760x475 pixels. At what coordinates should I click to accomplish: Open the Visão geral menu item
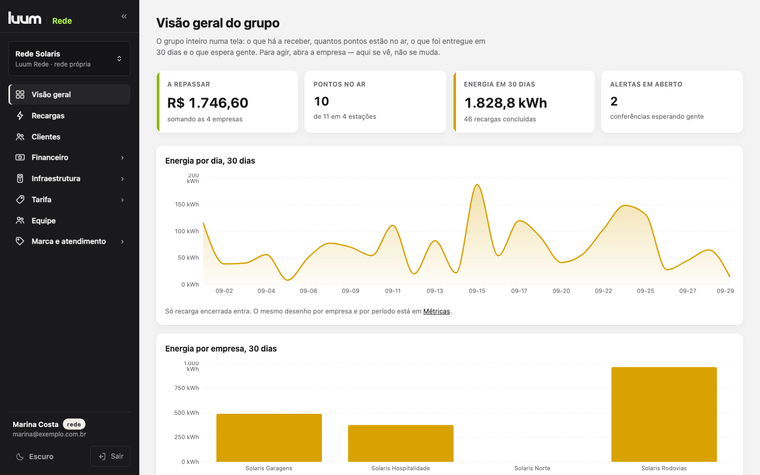click(69, 95)
